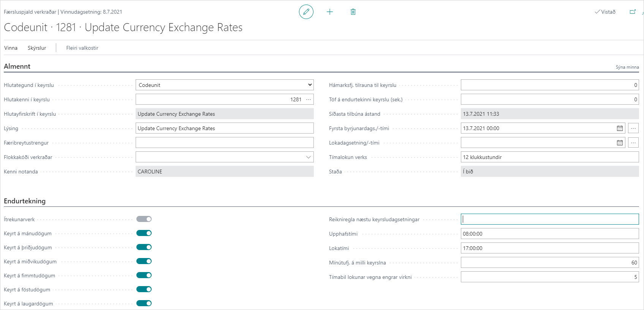Click Fleiri valkostir link

pos(82,48)
